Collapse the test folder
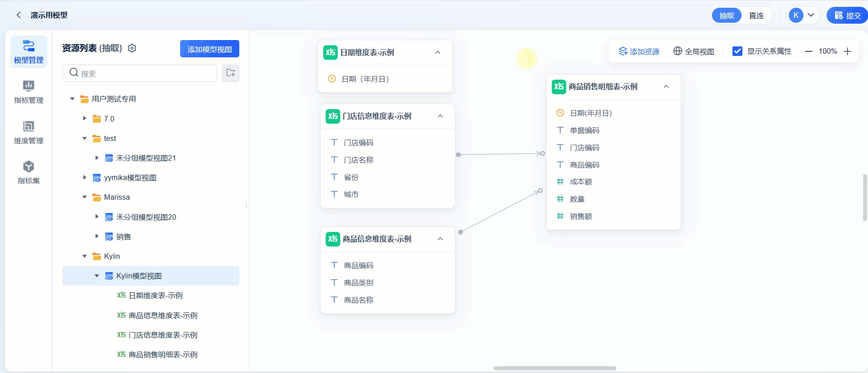 84,138
